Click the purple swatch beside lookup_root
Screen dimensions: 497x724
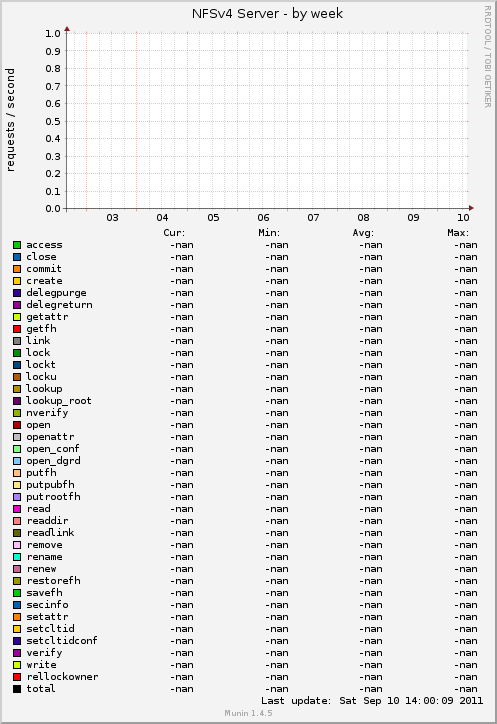[x=17, y=401]
